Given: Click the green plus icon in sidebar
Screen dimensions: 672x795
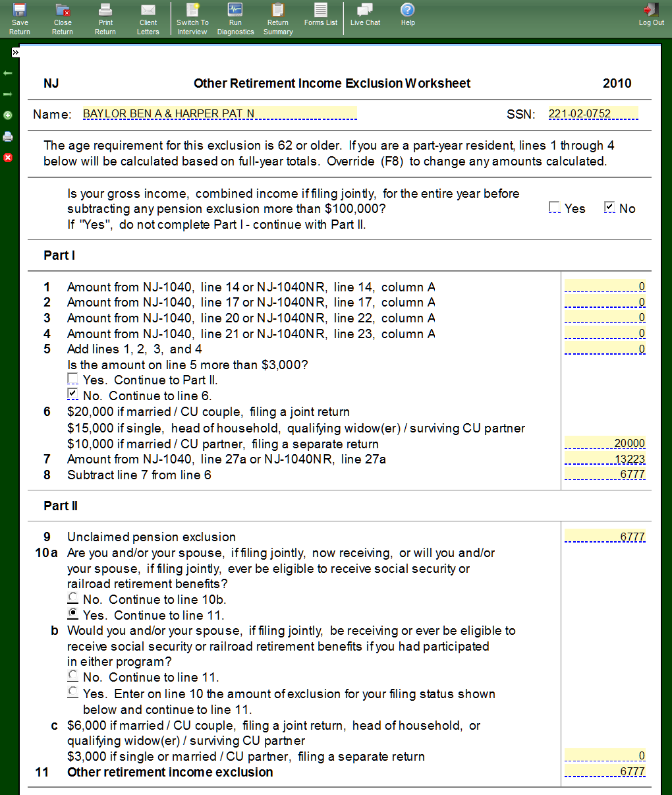Looking at the screenshot, I should tap(8, 115).
